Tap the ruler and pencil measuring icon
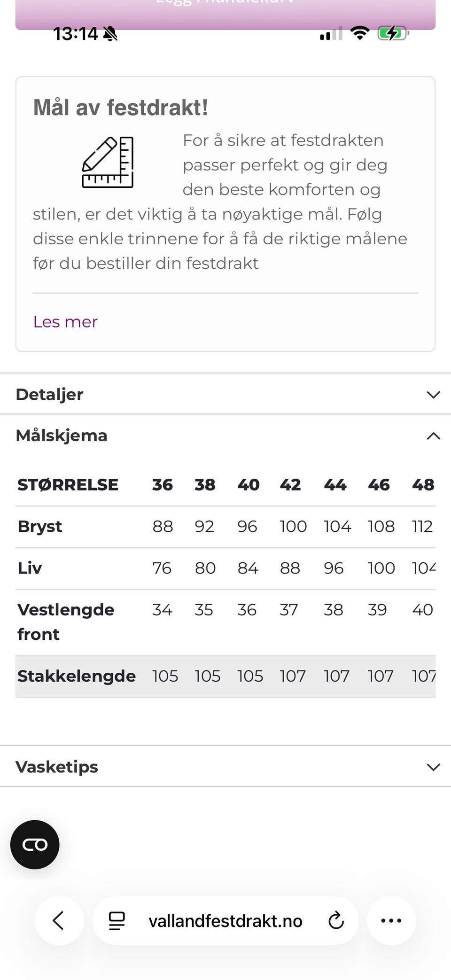Image resolution: width=451 pixels, height=980 pixels. [x=108, y=162]
